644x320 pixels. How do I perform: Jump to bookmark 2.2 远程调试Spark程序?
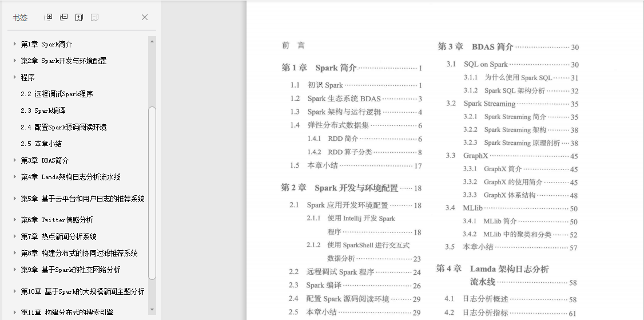57,94
